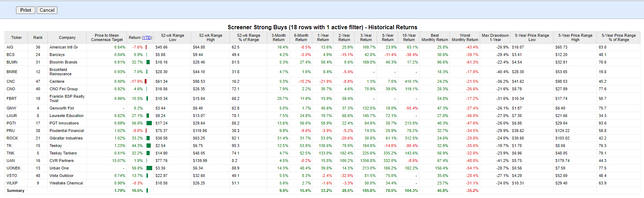644x198 pixels.
Task: Select the 10-Year Return column header
Action: [409, 37]
